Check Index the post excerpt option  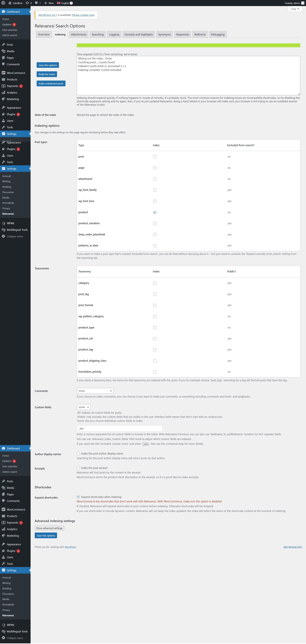pyautogui.click(x=78, y=468)
